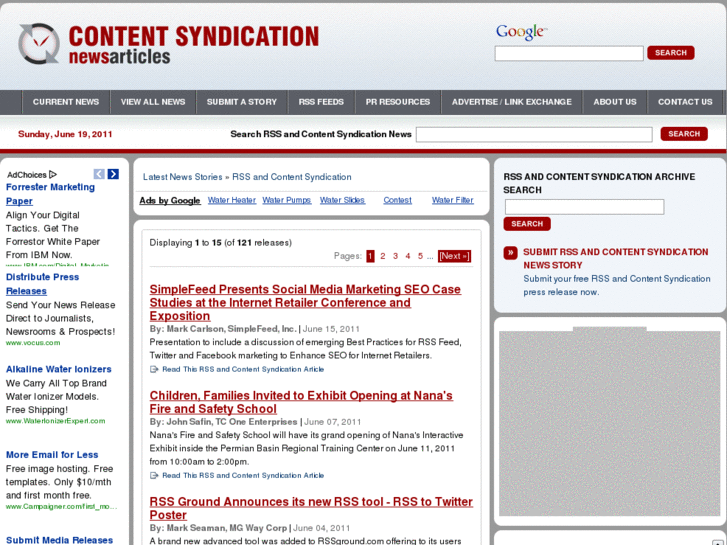Open the Contest ad link
The width and height of the screenshot is (727, 545).
397,200
